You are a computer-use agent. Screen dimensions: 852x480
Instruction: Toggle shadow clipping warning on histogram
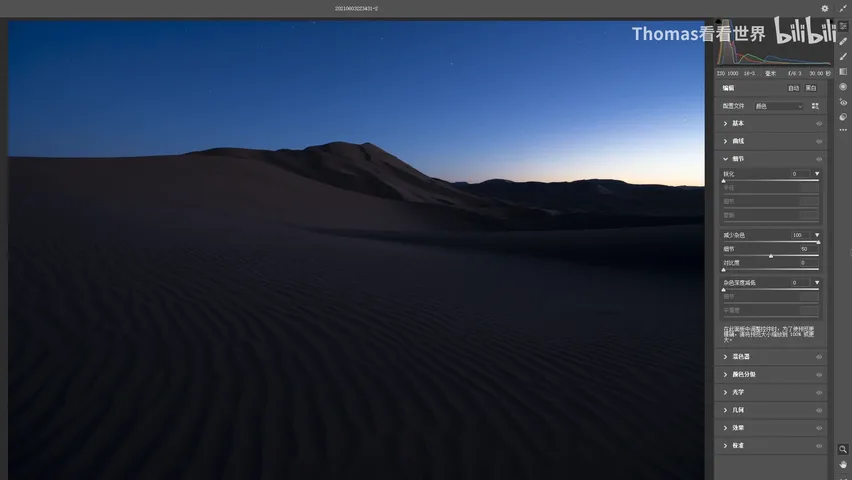[718, 22]
